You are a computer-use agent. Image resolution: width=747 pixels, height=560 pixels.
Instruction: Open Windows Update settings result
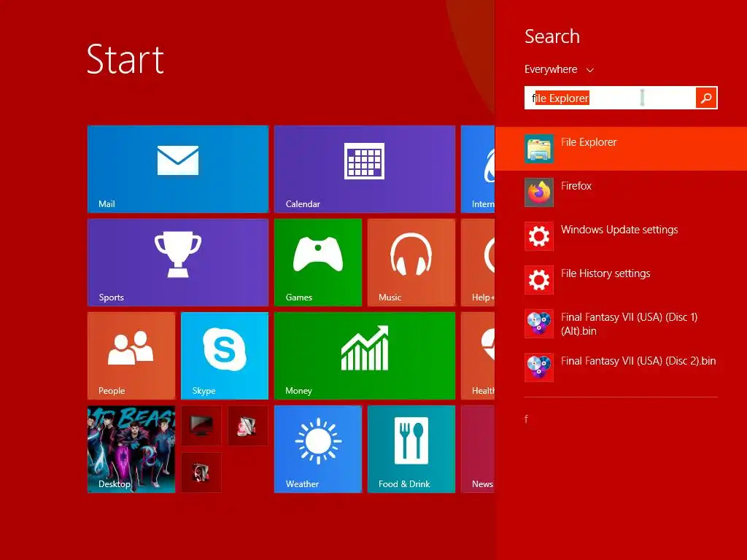(622, 236)
